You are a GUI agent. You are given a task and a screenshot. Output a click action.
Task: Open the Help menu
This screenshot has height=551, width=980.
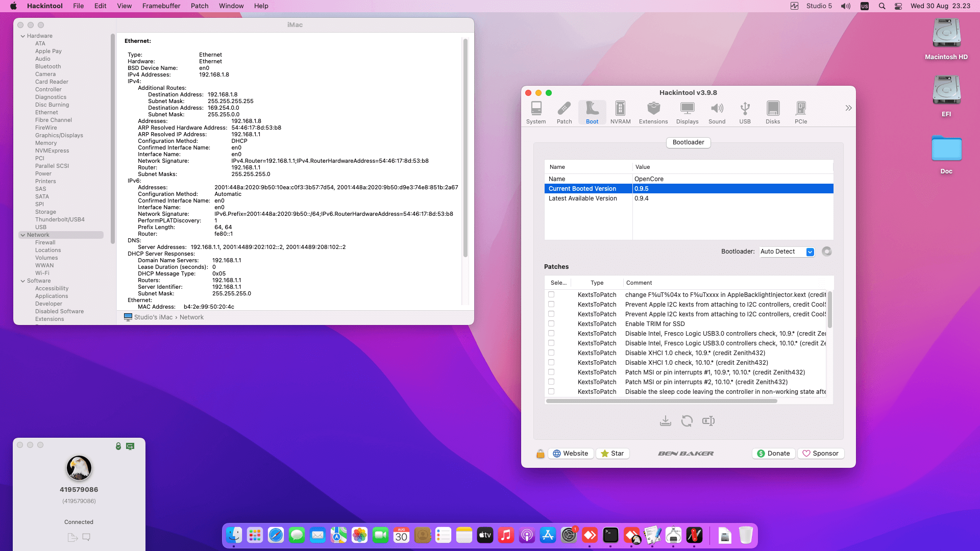click(x=261, y=6)
